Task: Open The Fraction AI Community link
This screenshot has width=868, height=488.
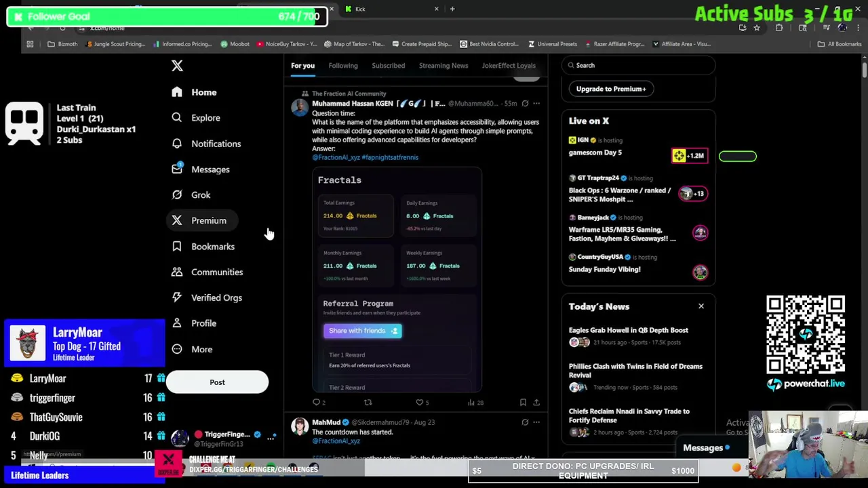Action: tap(349, 94)
